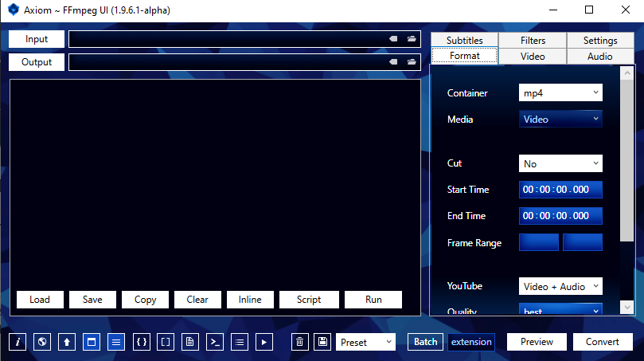Click the Input button
Image resolution: width=644 pixels, height=361 pixels.
pyautogui.click(x=37, y=39)
